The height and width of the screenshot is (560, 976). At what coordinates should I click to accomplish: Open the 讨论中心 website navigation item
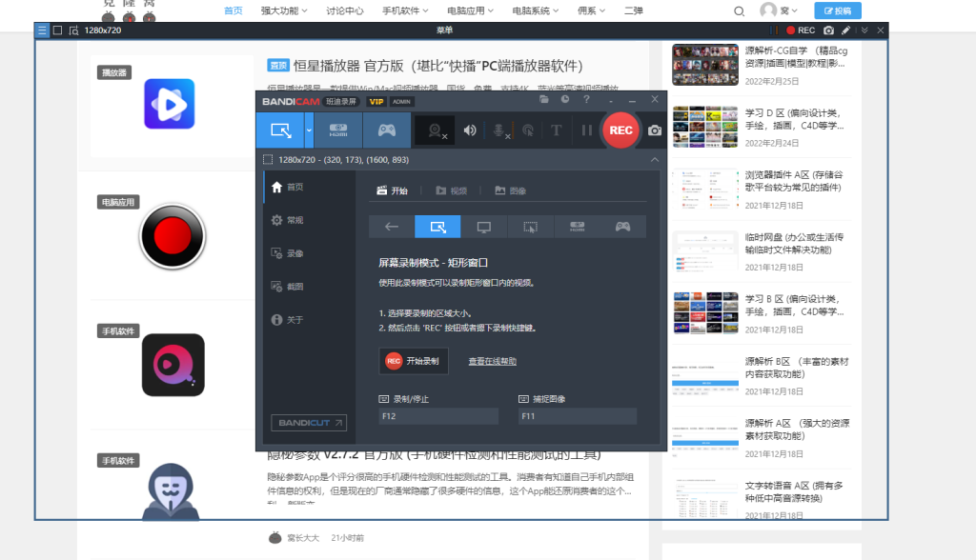tap(344, 10)
